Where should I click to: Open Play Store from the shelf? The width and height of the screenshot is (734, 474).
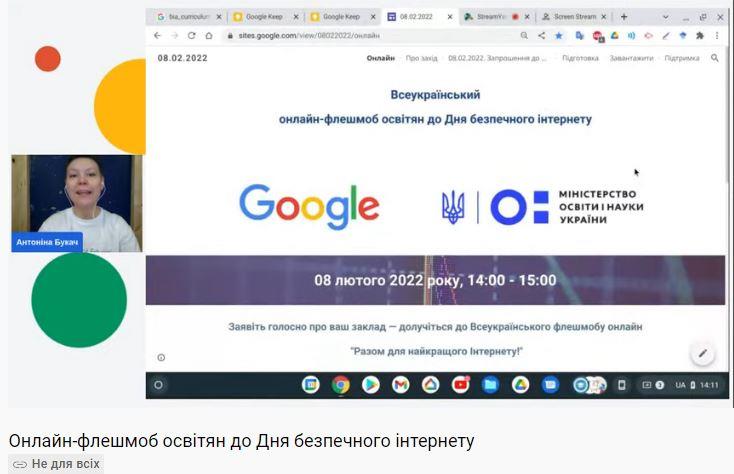coord(371,385)
